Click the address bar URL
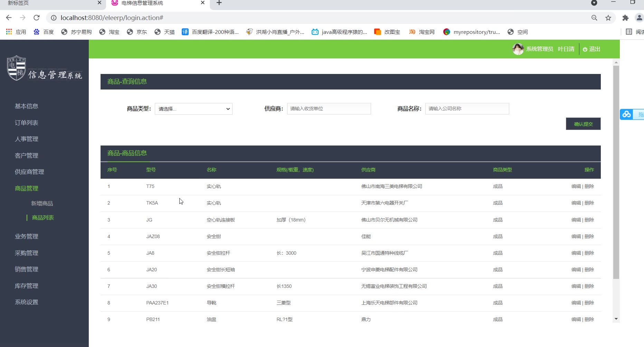Screen dimensions: 644x347 (112, 18)
